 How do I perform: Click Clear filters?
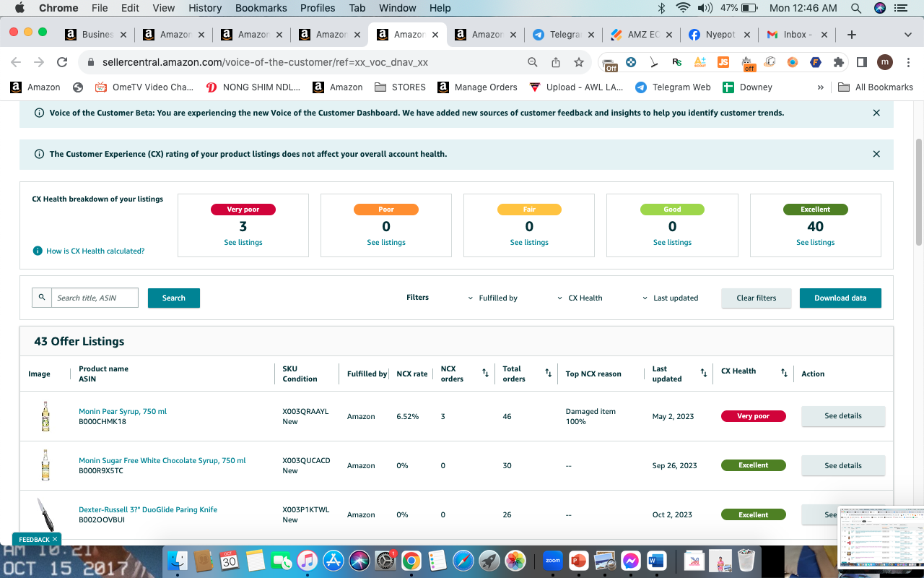[x=757, y=298]
